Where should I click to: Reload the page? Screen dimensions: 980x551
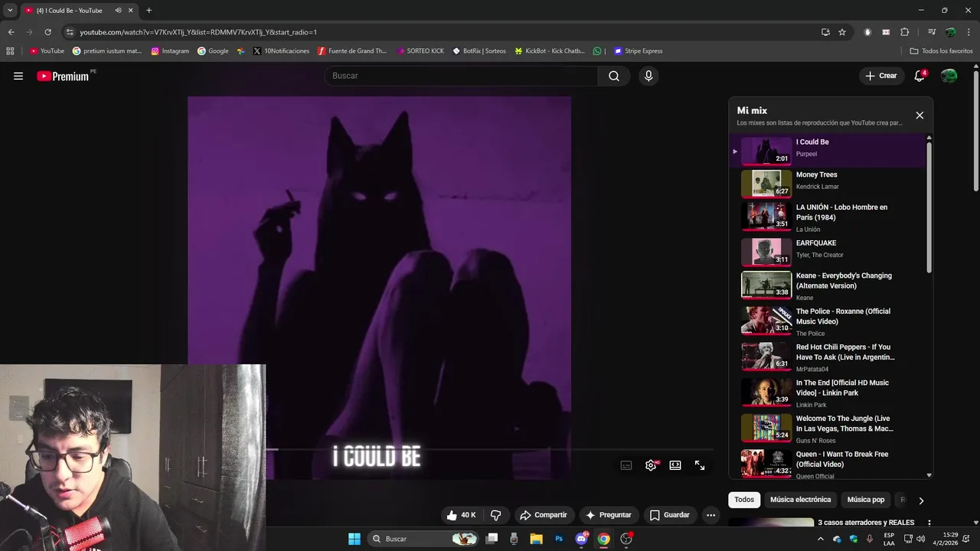tap(47, 32)
